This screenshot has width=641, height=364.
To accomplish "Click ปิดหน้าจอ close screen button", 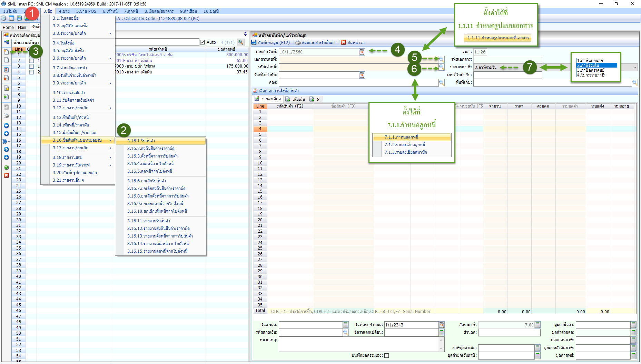I will (353, 42).
